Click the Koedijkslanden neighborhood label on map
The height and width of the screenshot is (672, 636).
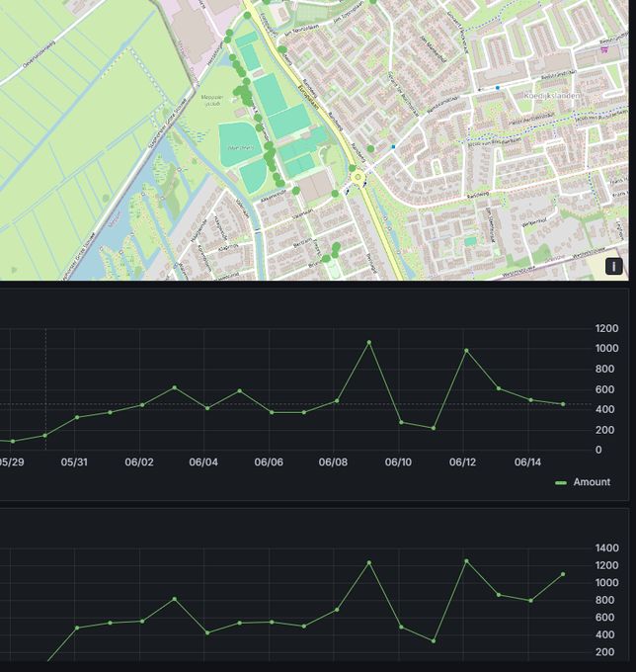click(552, 96)
